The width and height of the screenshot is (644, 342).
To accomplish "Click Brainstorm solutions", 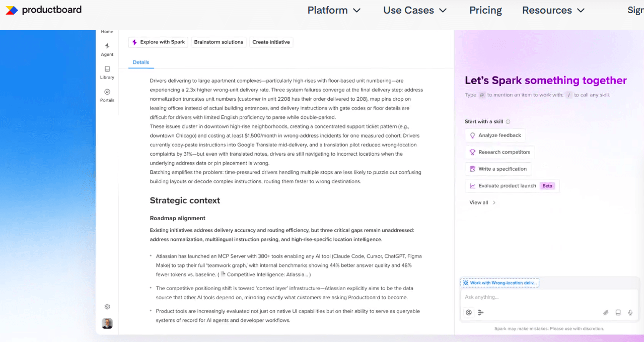I will coord(219,42).
